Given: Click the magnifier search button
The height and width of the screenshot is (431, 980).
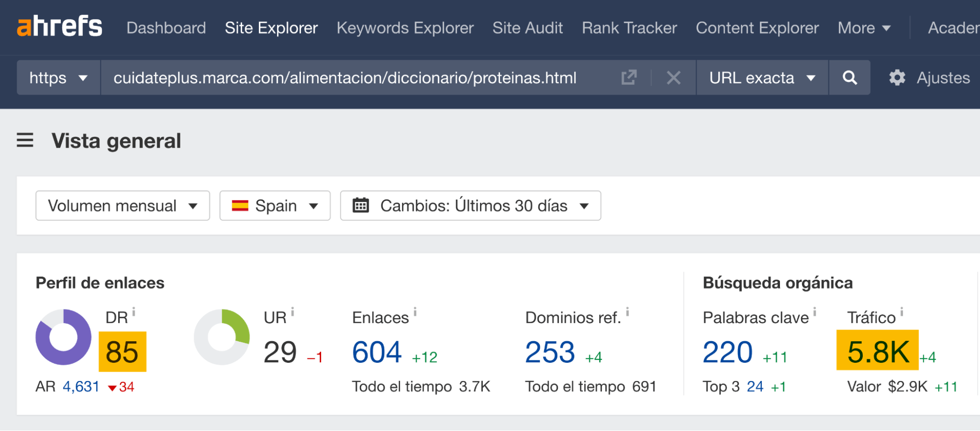Looking at the screenshot, I should (850, 77).
